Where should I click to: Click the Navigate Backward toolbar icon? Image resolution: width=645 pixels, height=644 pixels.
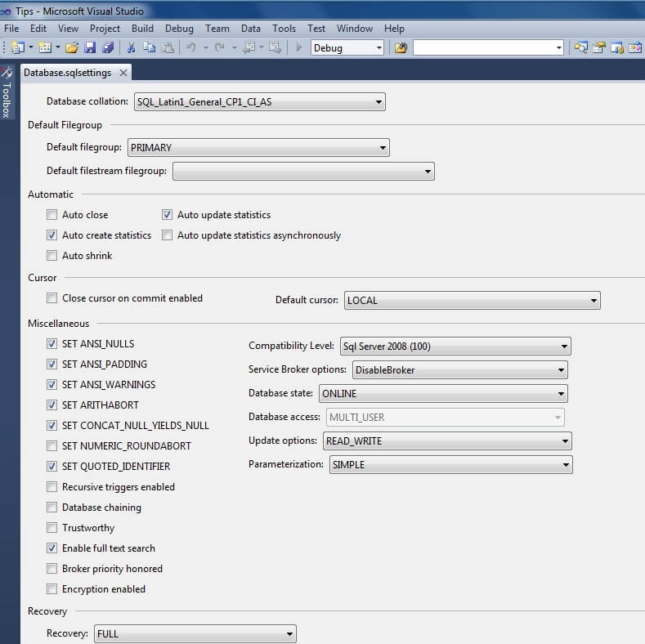[249, 47]
